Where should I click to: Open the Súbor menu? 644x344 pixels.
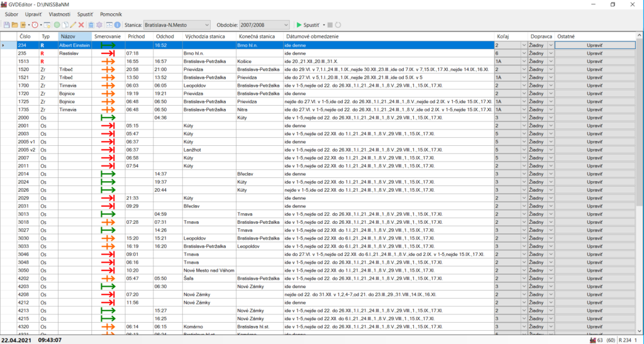pyautogui.click(x=11, y=14)
